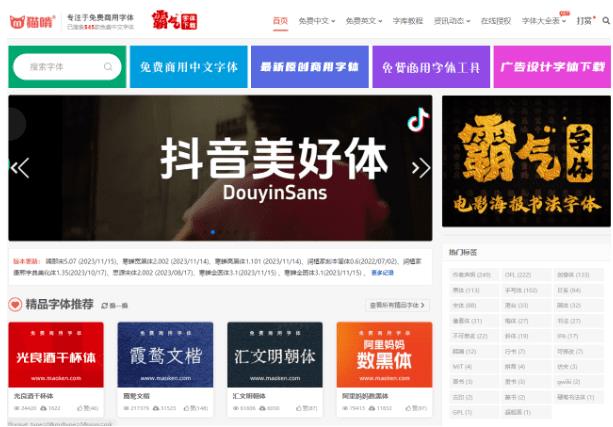Click the download cloud icon under 汇文明朝体
This screenshot has height=427, width=613.
click(x=263, y=408)
